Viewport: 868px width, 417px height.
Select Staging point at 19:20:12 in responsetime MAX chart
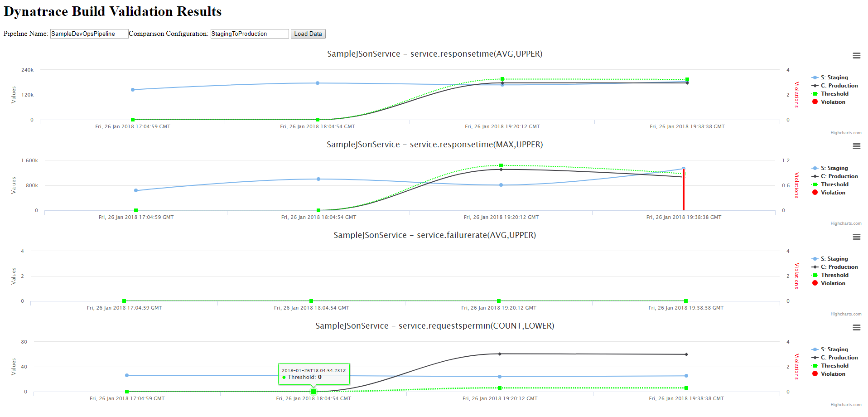coord(501,185)
